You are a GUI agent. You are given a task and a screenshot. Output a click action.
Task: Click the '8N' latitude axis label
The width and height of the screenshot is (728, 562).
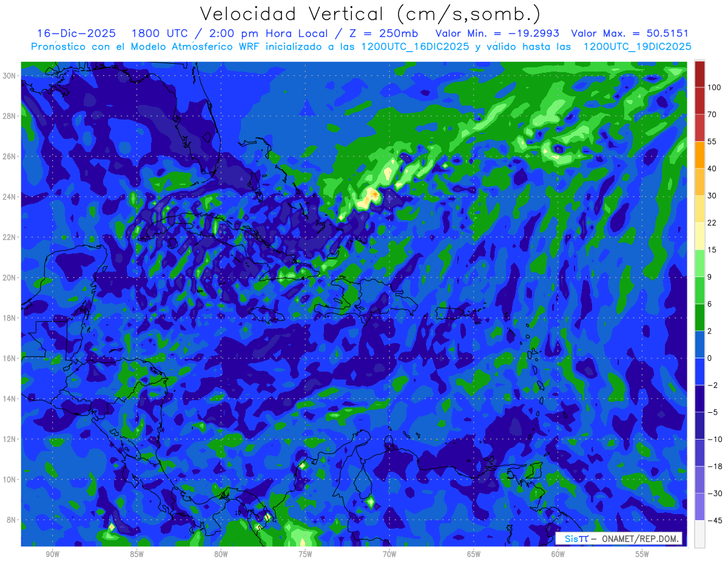(12, 520)
